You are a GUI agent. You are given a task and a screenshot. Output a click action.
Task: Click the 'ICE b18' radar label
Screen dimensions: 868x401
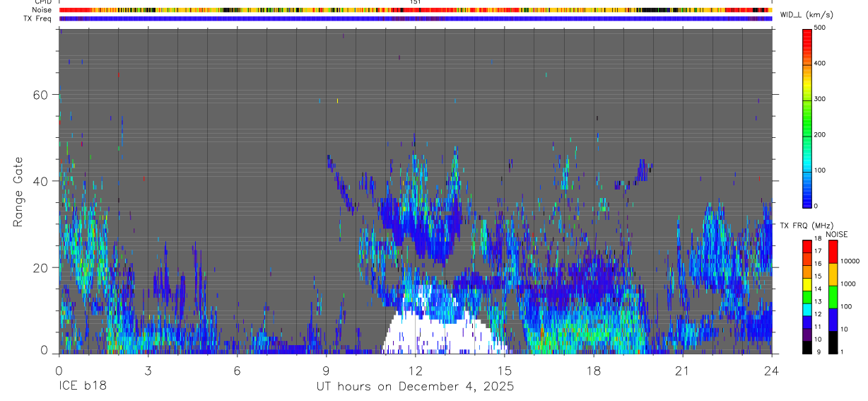[82, 387]
